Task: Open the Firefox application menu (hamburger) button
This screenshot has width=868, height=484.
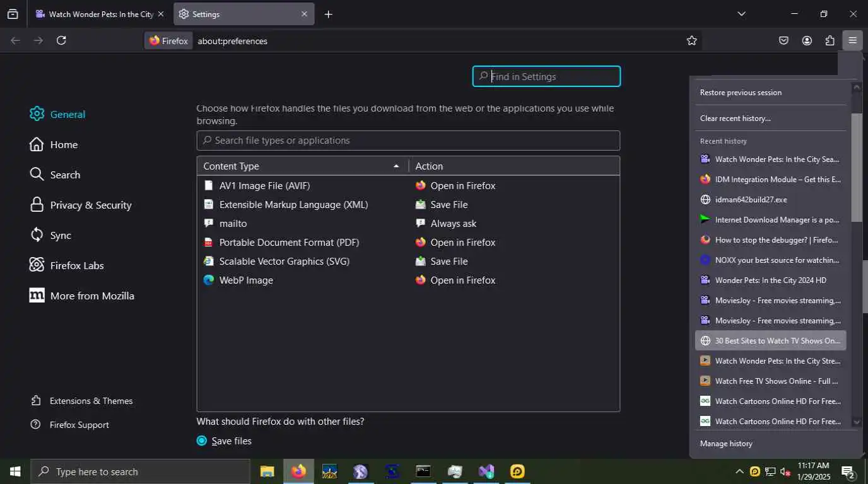Action: click(x=852, y=40)
